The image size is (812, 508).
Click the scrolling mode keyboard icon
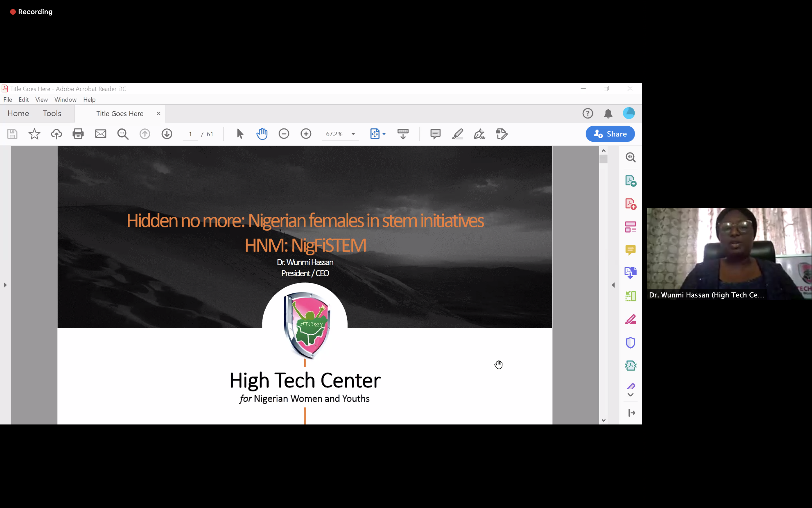pyautogui.click(x=403, y=134)
